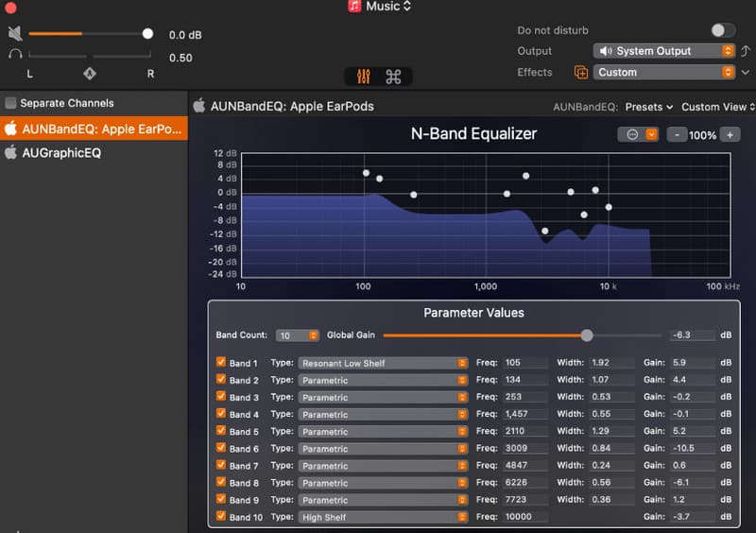Open the System Output dropdown
This screenshot has height=533, width=756.
[x=664, y=51]
